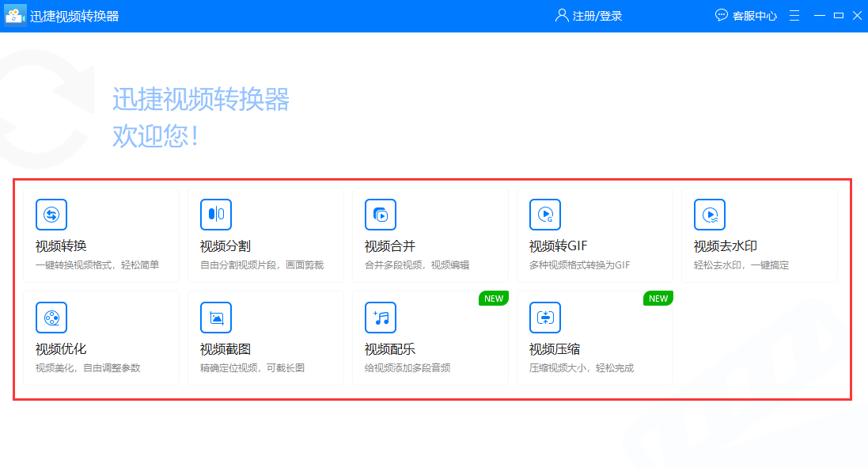Click description 压缩视频大小,轻松完成
The width and height of the screenshot is (868, 468).
(582, 368)
